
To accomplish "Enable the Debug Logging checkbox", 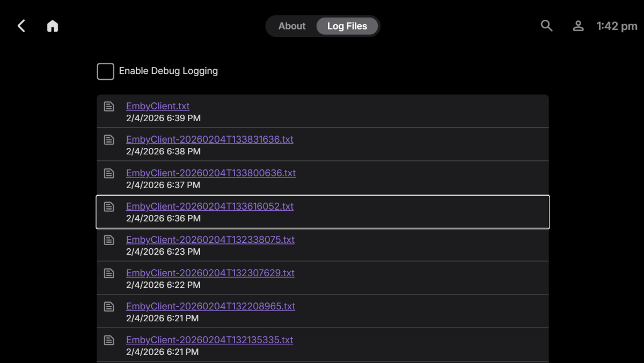I will (105, 71).
